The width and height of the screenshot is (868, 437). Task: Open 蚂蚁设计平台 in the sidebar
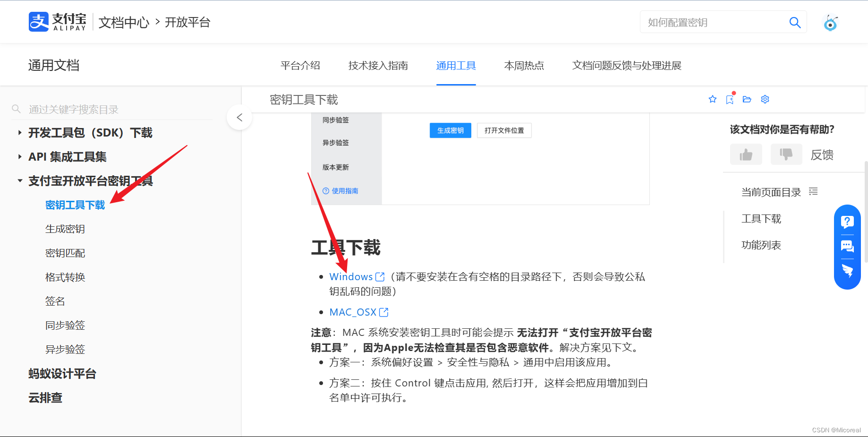[x=62, y=374]
